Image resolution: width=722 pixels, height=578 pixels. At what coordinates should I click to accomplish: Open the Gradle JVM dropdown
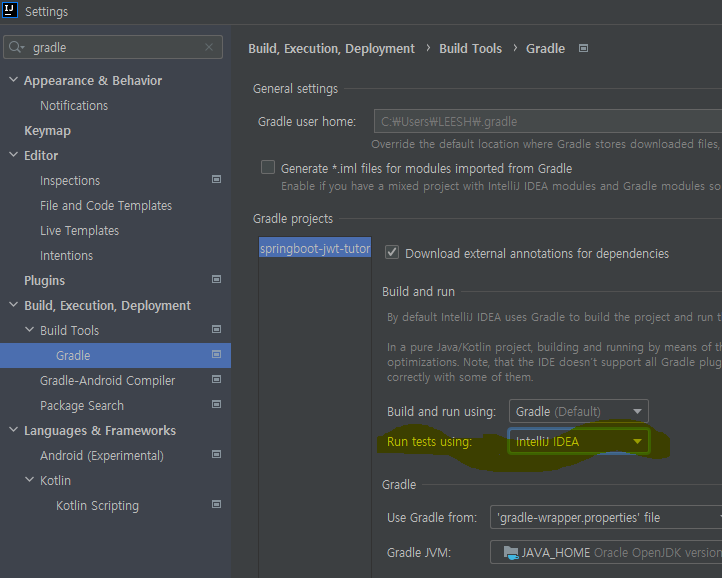[606, 552]
